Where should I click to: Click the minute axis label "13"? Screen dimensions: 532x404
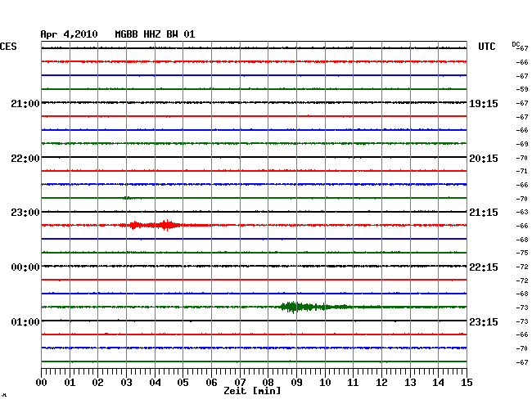click(410, 383)
